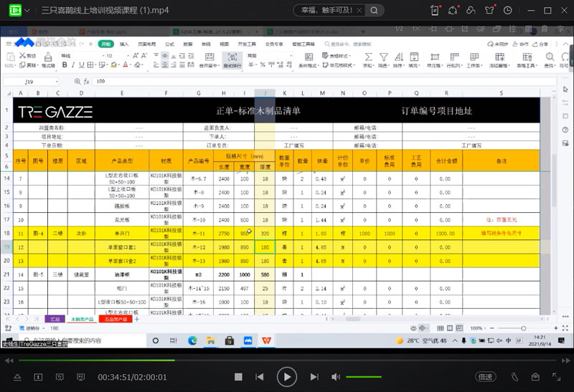The image size is (574, 392).
Task: Toggle the single-loop playback mode icon
Action: pos(38,377)
